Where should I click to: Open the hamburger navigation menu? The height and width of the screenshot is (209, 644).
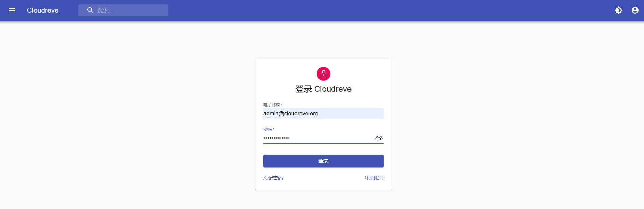[x=12, y=10]
